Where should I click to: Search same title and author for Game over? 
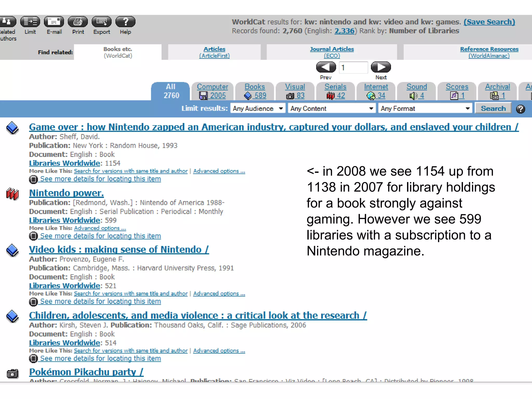click(131, 171)
